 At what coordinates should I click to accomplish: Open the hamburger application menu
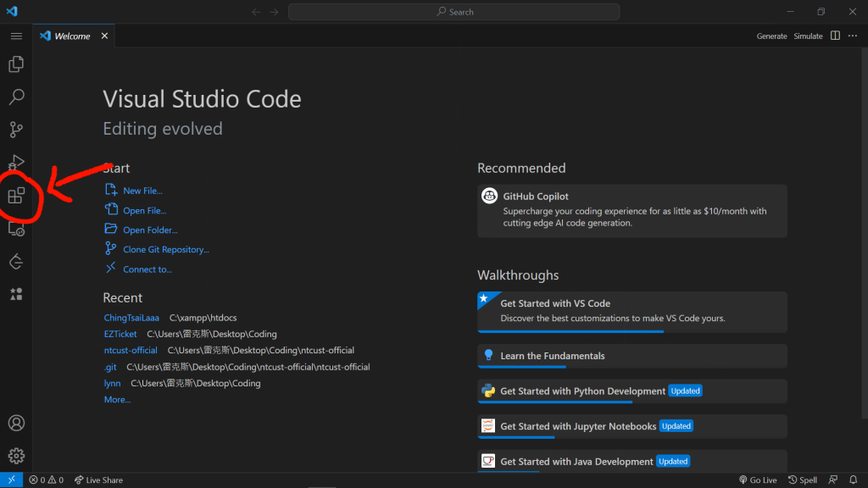click(16, 36)
